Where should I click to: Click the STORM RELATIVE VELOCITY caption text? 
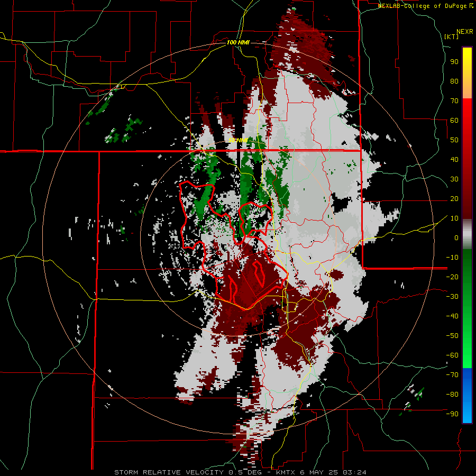[x=169, y=472]
